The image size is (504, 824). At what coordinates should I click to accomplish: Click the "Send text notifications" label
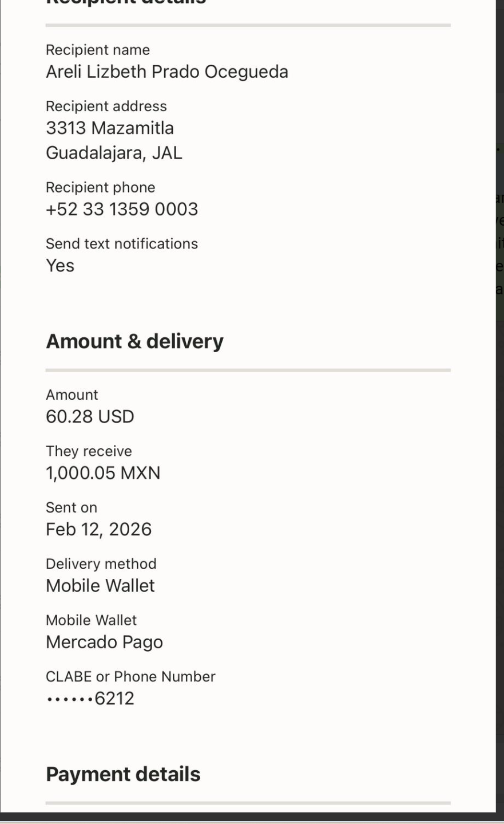click(121, 244)
